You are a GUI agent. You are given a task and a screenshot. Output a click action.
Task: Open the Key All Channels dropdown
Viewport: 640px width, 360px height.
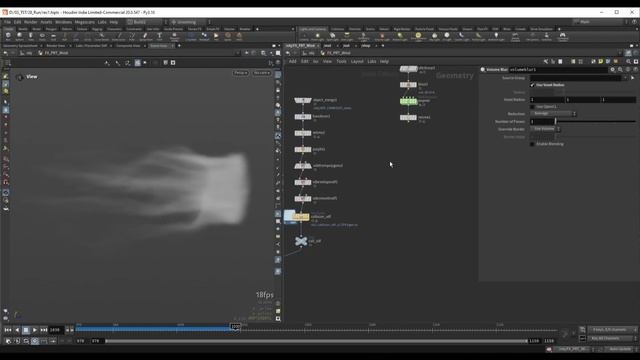(x=612, y=338)
